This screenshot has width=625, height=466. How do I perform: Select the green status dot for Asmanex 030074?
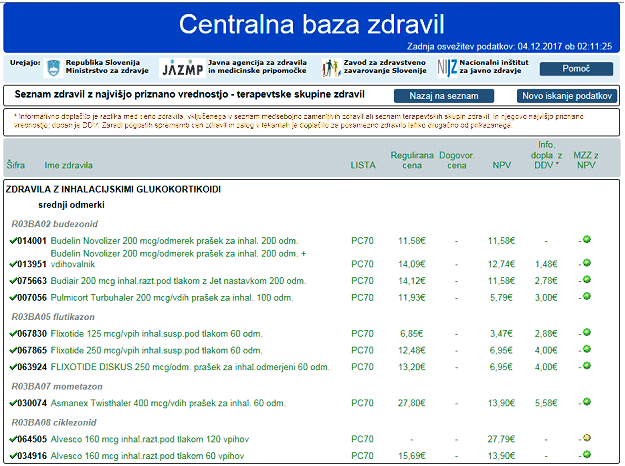coord(587,402)
